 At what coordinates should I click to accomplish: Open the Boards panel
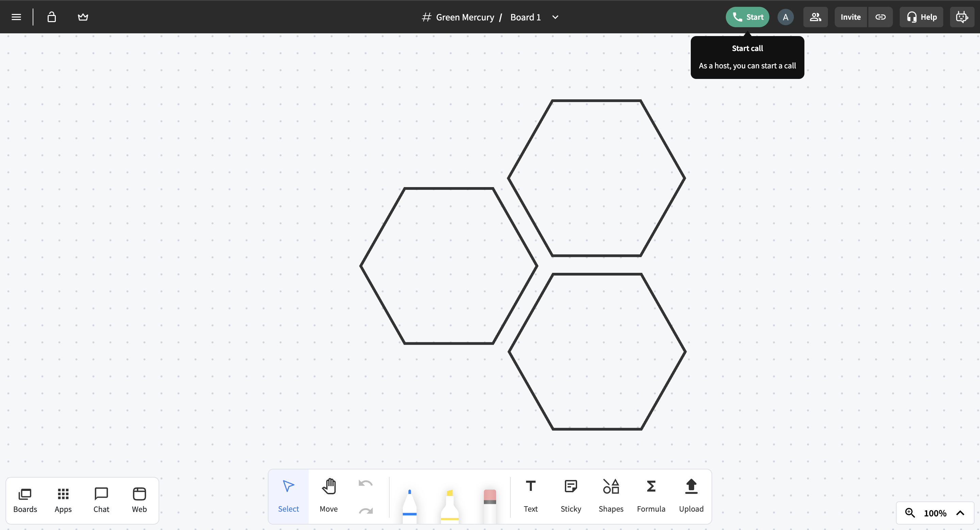coord(25,500)
